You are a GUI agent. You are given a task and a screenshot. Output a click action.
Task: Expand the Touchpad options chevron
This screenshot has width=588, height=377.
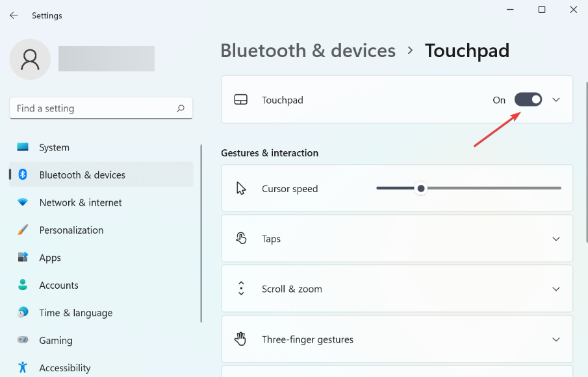click(556, 99)
